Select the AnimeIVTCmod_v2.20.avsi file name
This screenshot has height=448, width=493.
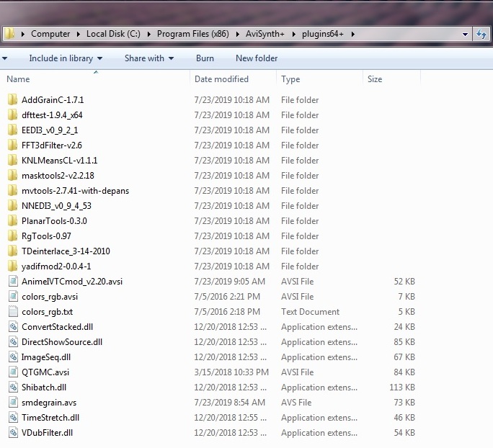tap(72, 281)
